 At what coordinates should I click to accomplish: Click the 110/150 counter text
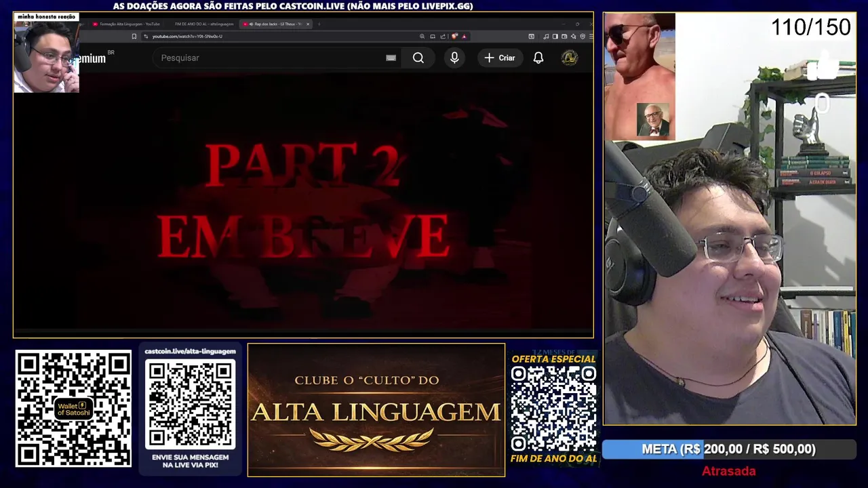point(811,28)
